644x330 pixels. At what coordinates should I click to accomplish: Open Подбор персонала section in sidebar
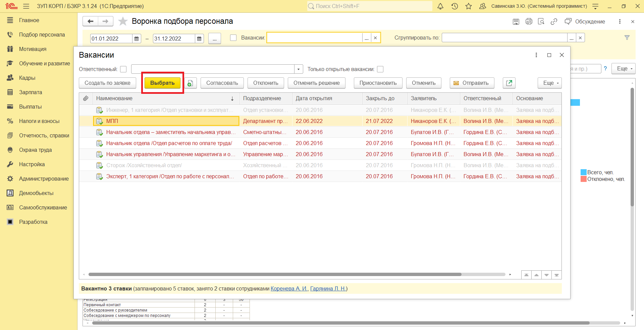pos(42,35)
